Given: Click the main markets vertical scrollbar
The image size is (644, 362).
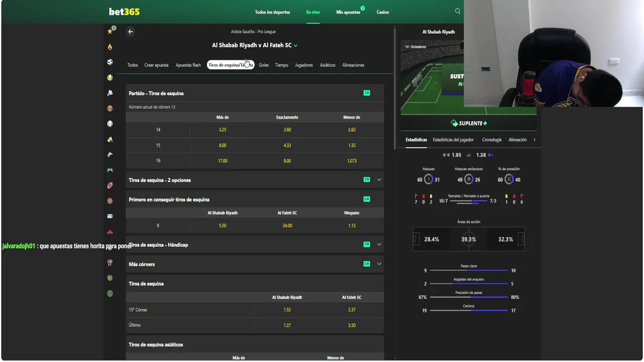Looking at the screenshot, I should coord(395,88).
